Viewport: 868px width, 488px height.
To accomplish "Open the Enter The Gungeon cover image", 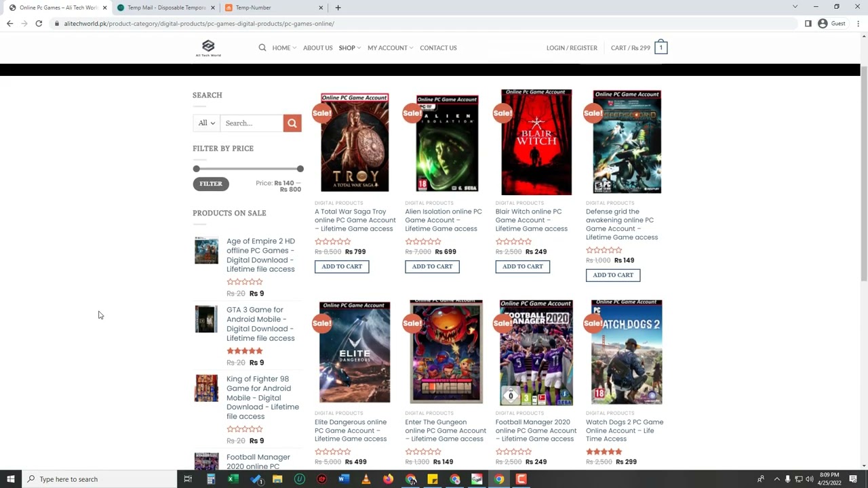I will pyautogui.click(x=446, y=352).
